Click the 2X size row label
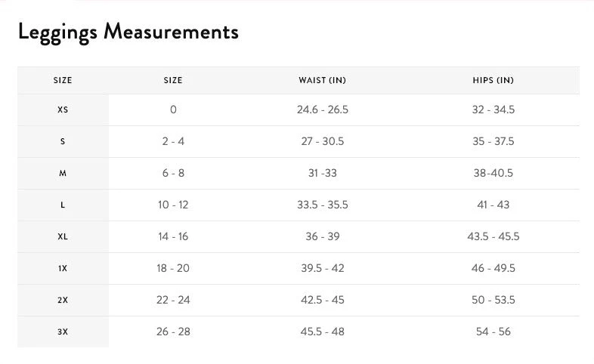Screen dimensions: 594x364 pos(63,300)
